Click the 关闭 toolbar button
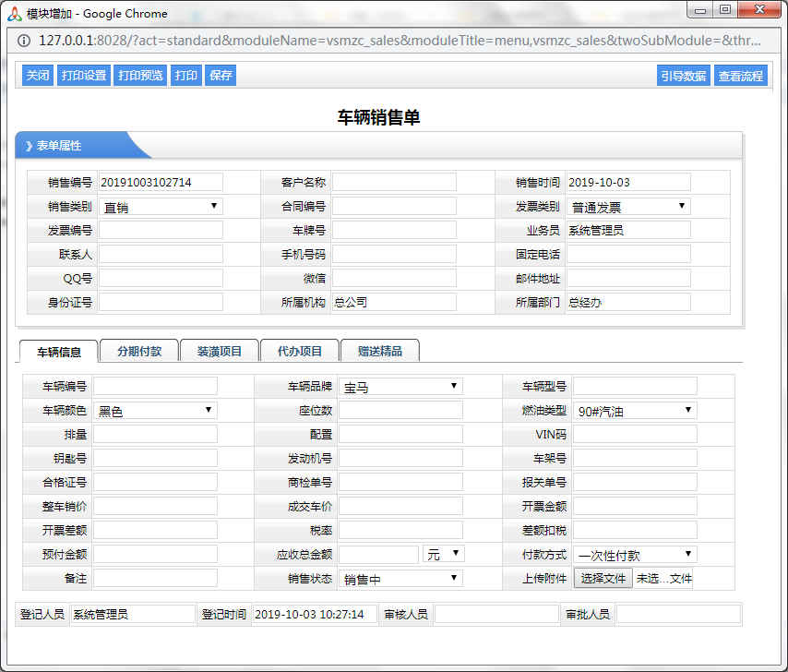Screen dimensions: 788x672 point(38,76)
